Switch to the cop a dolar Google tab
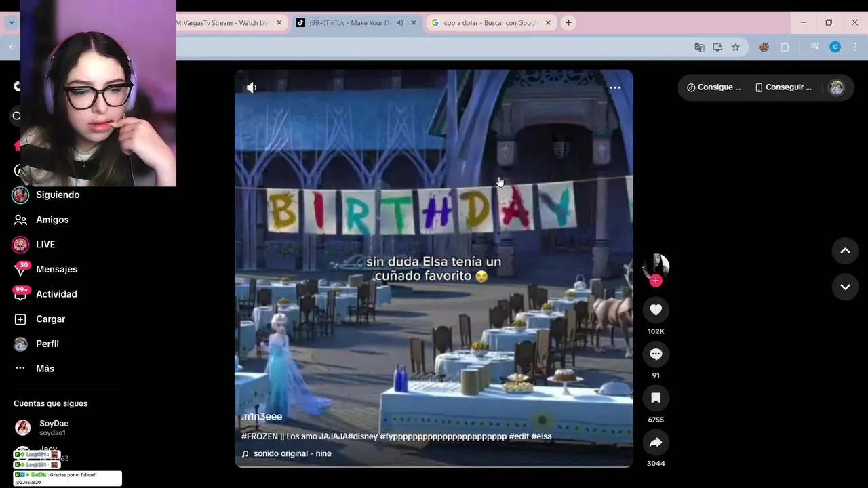This screenshot has height=488, width=868. [490, 23]
